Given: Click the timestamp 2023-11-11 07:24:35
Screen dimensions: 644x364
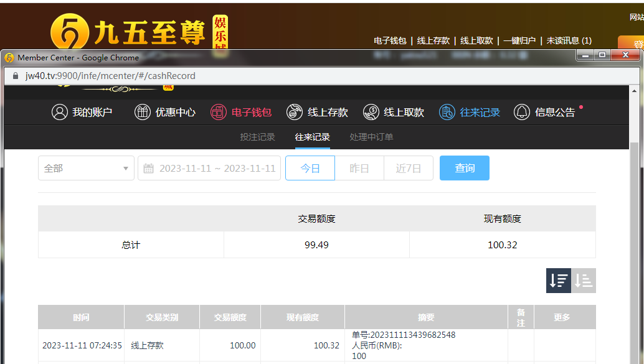Looking at the screenshot, I should 82,345.
